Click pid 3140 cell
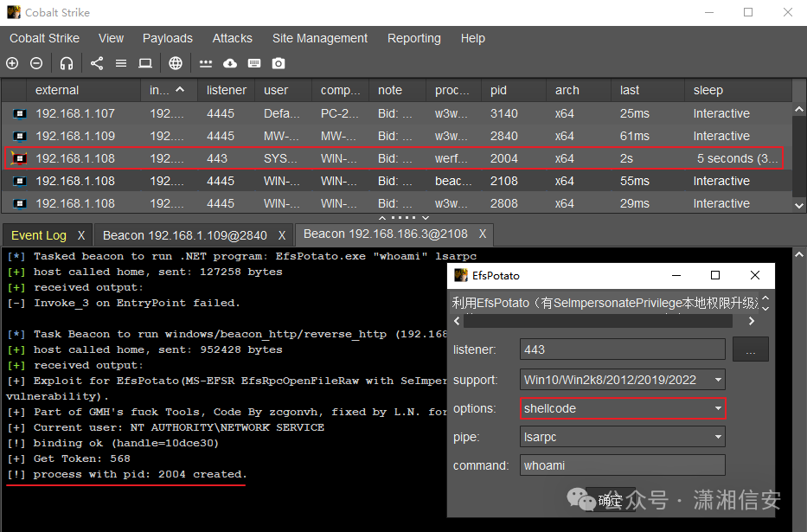Viewport: 807px width, 532px height. (x=514, y=113)
